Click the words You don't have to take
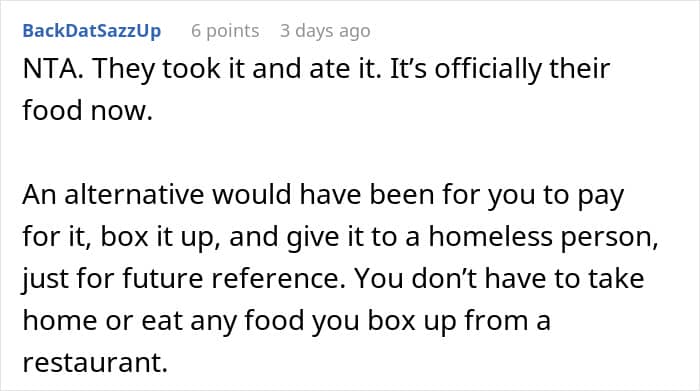The height and width of the screenshot is (391, 700). [x=500, y=278]
